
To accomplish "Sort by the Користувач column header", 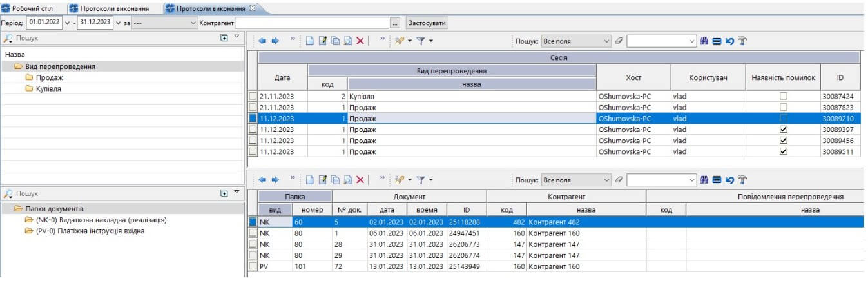I will tap(708, 77).
